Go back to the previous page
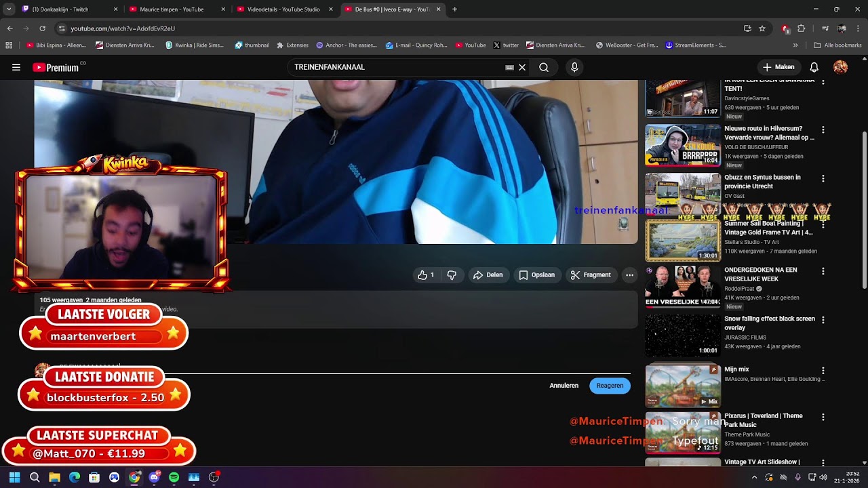868x488 pixels. (x=9, y=28)
